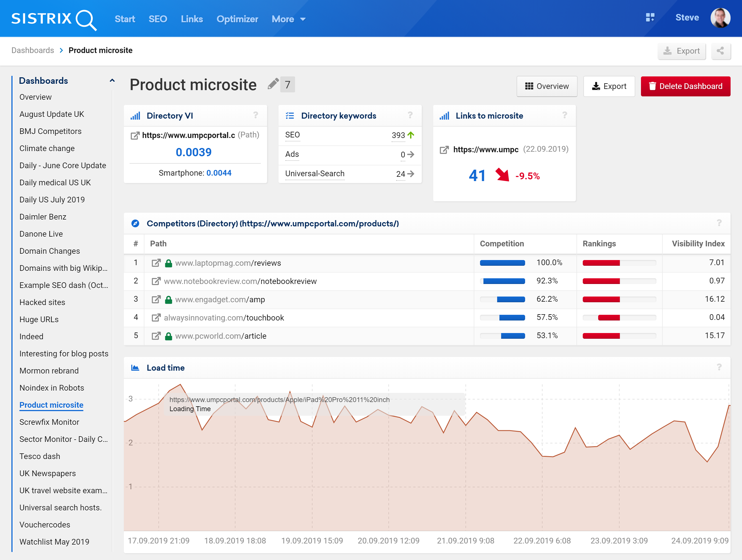Open notebookreview.com external link icon
Viewport: 742px width, 560px height.
pyautogui.click(x=156, y=281)
